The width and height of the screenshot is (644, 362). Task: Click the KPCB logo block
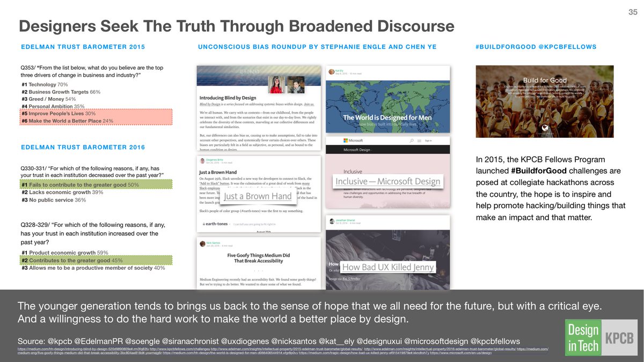(618, 337)
